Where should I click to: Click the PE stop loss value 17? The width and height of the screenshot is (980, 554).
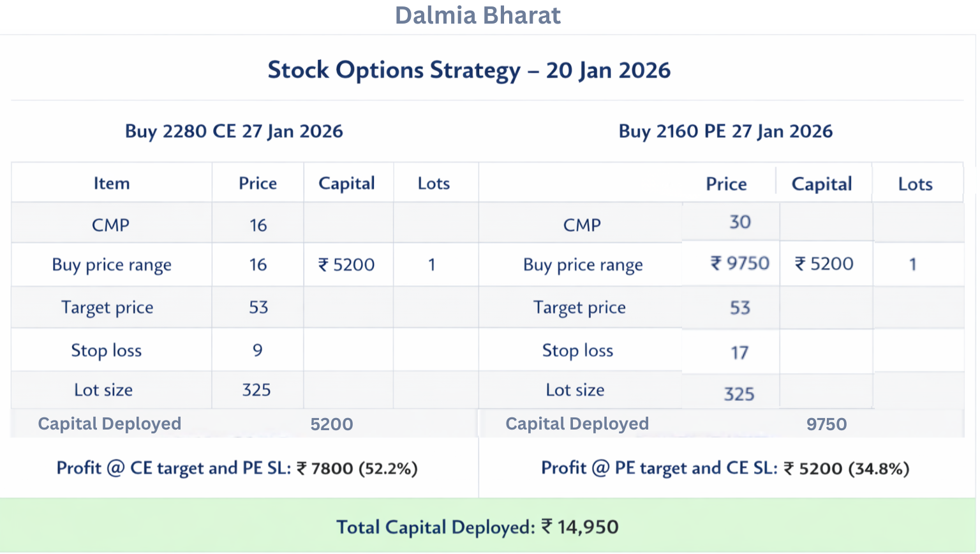[x=739, y=353]
